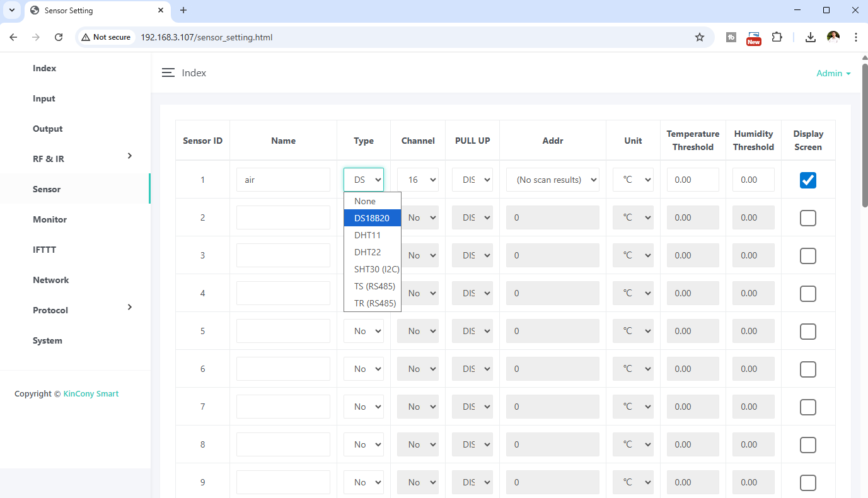Expand the RF & IR sidebar submenu

point(129,156)
